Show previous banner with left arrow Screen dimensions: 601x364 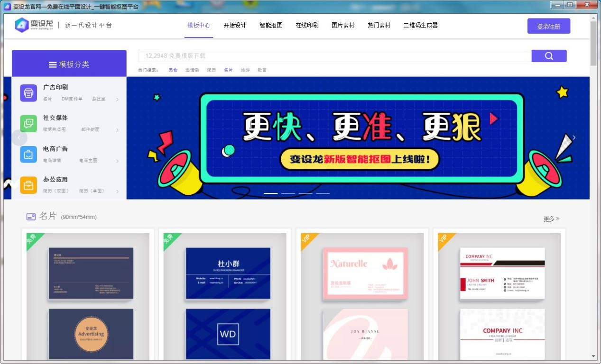[19, 137]
